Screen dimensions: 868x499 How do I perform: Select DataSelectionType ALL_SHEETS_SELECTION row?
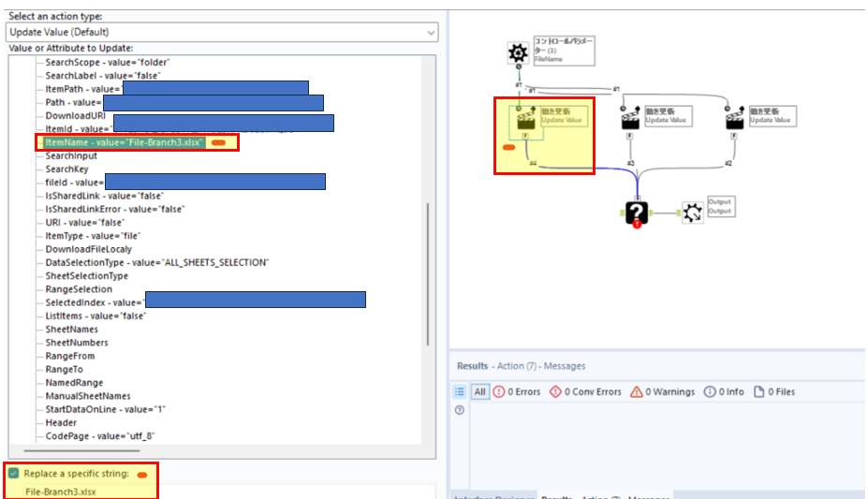pos(156,262)
